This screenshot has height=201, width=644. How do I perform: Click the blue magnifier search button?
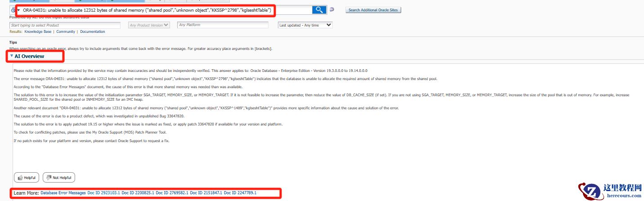click(319, 9)
